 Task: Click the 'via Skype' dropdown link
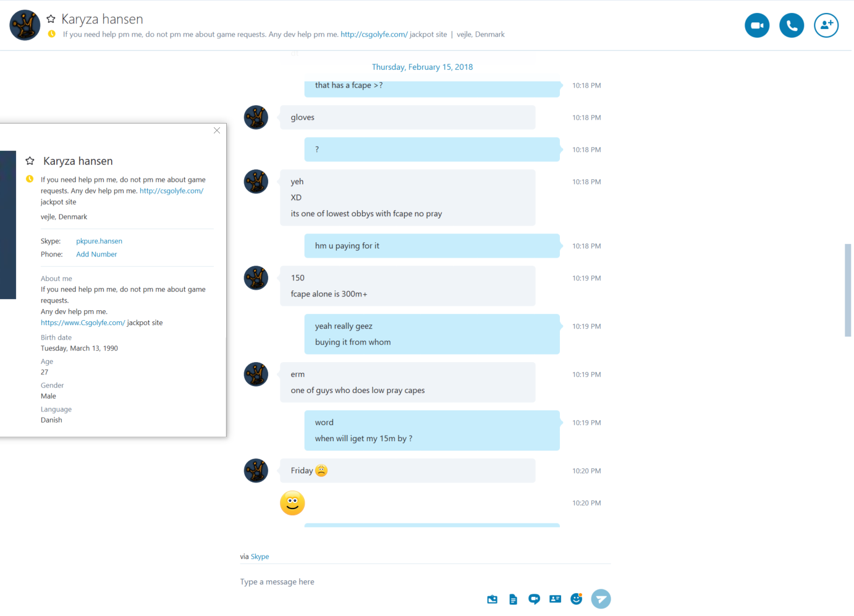pyautogui.click(x=260, y=557)
